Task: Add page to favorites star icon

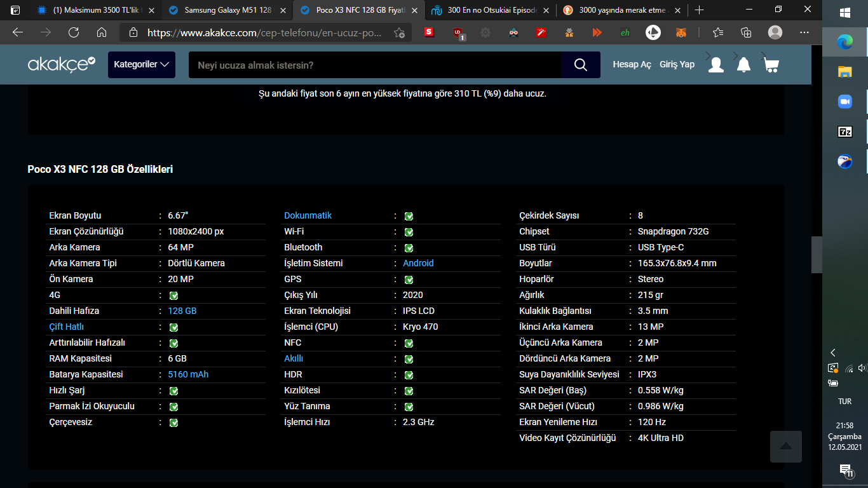Action: pyautogui.click(x=399, y=32)
